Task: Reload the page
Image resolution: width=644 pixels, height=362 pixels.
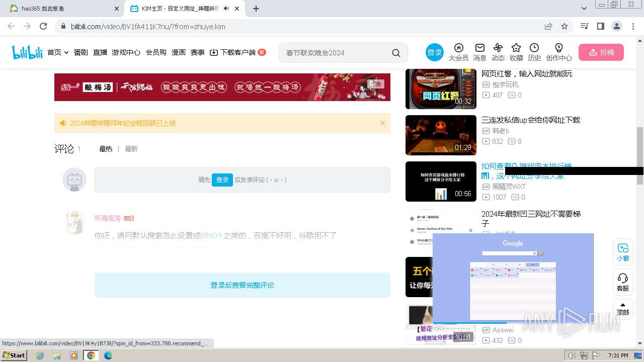Action: pyautogui.click(x=43, y=26)
